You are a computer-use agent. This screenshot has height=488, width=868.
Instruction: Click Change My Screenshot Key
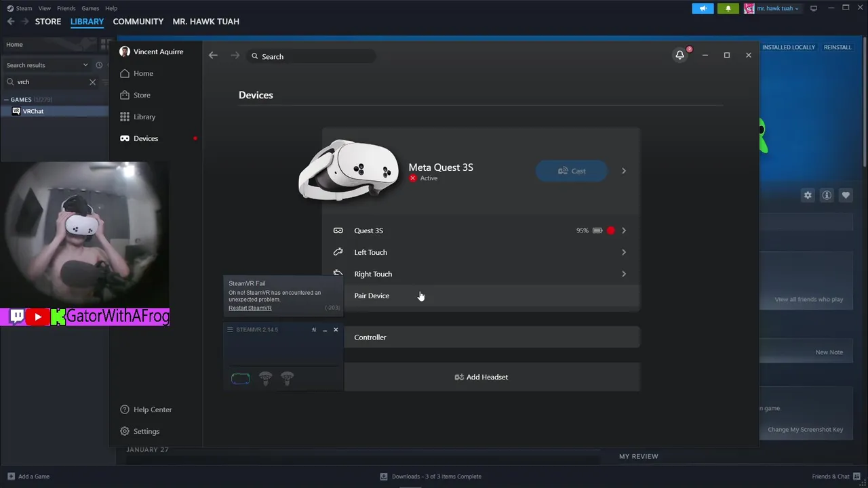(806, 429)
